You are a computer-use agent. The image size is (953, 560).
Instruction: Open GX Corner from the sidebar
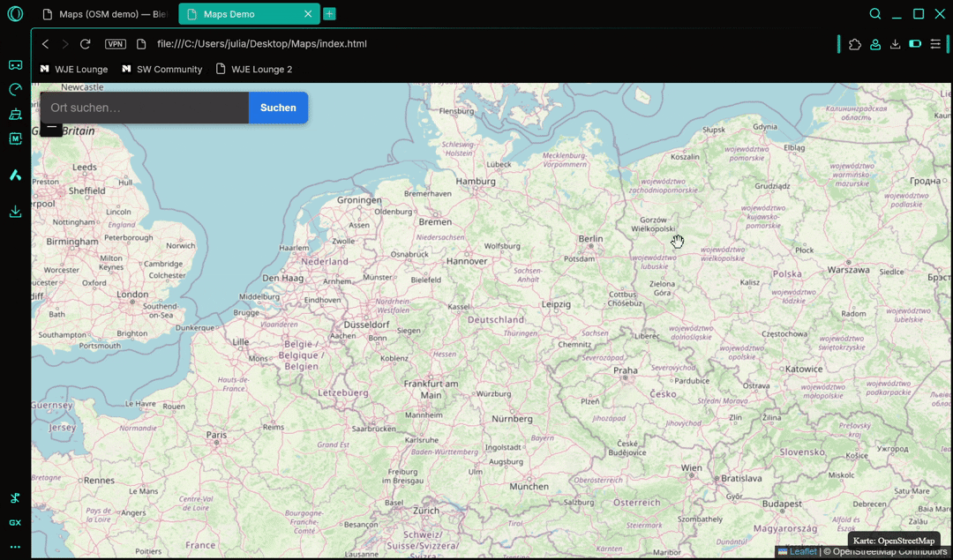[15, 64]
